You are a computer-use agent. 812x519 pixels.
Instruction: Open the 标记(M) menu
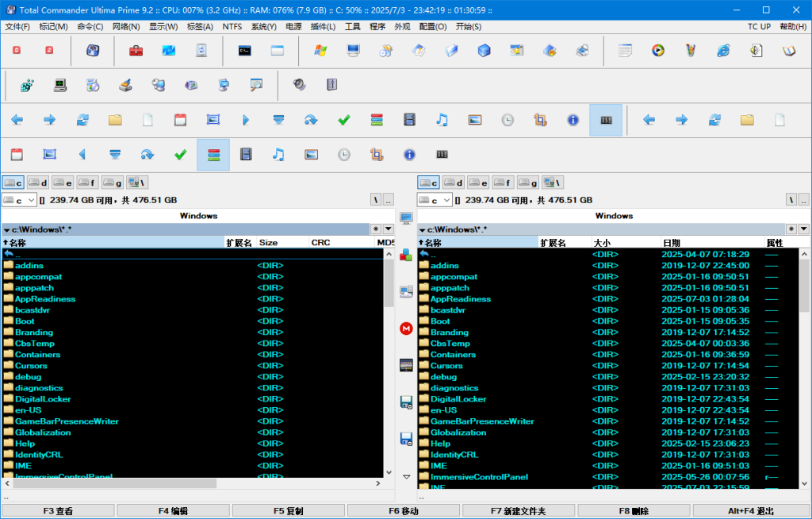point(53,26)
